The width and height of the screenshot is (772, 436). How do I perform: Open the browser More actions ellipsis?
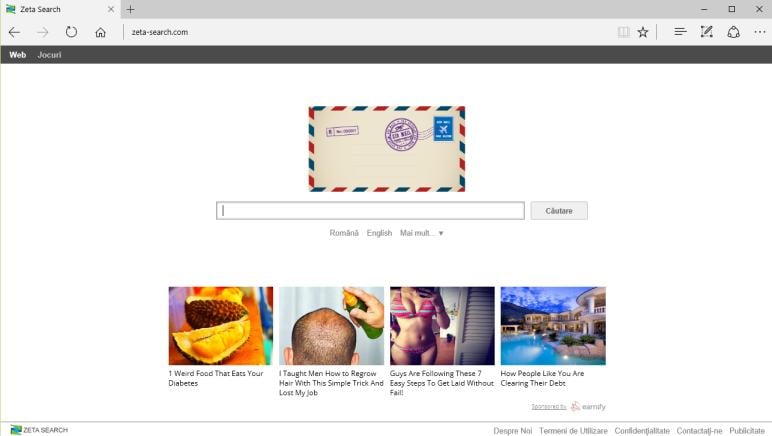[x=760, y=32]
